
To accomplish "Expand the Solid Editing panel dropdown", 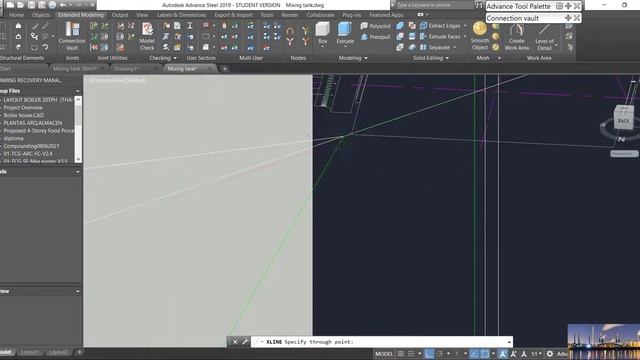I will point(447,58).
